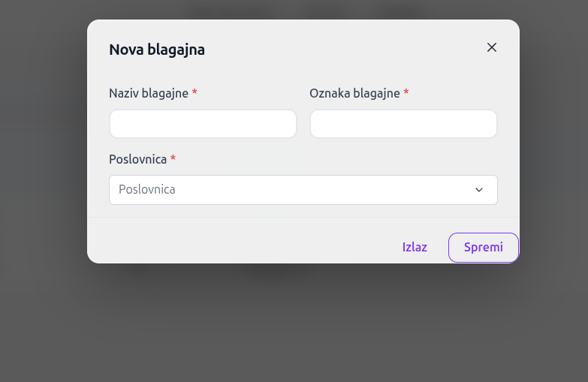Click the red asterisk beside Poslovnica label
This screenshot has height=382, width=588.
(x=173, y=159)
